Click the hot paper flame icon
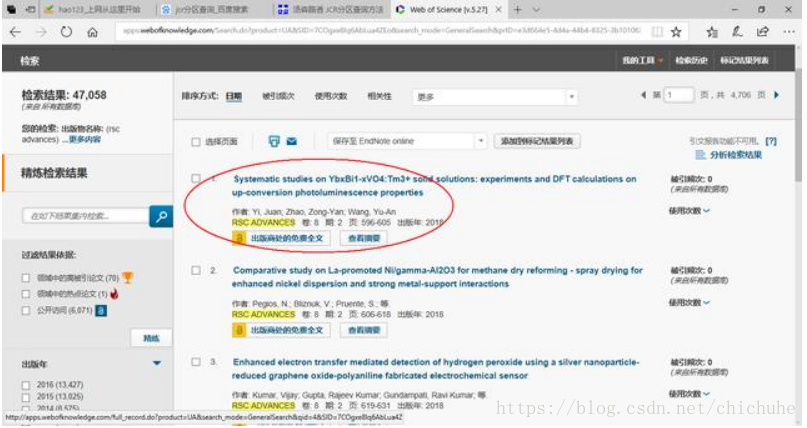Image resolution: width=807 pixels, height=428 pixels. [x=114, y=294]
